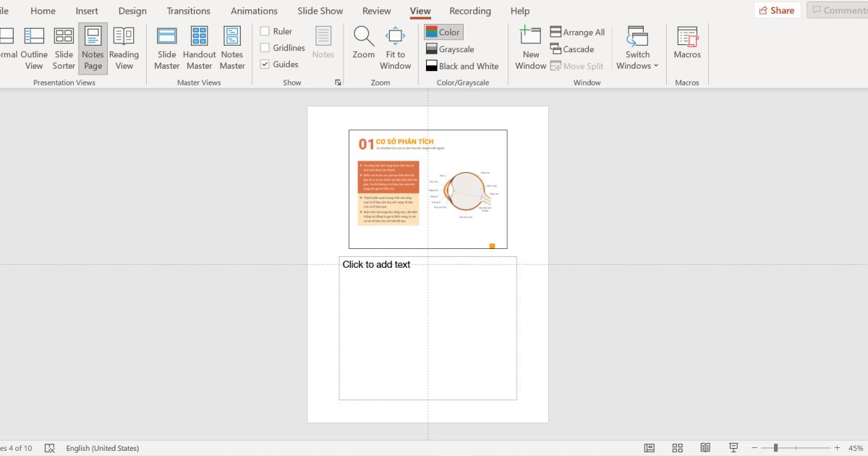Open the Animations tab
The image size is (868, 456).
(x=254, y=11)
